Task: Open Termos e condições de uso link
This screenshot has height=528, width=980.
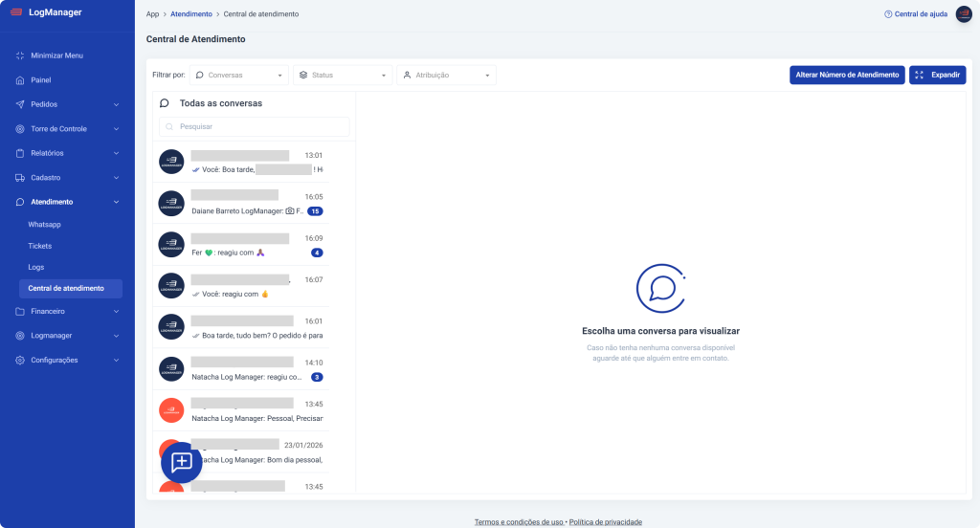Action: coord(519,522)
